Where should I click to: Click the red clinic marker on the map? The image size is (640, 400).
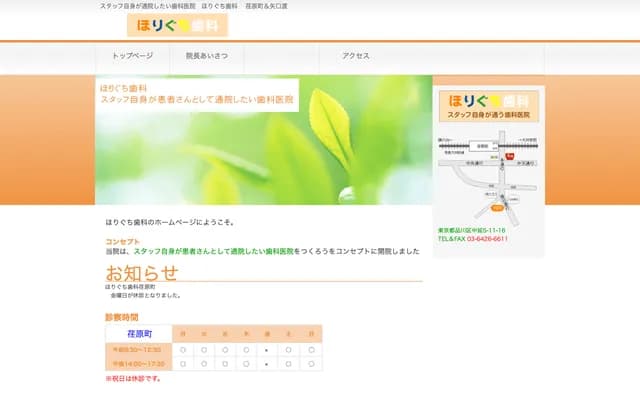(x=509, y=157)
